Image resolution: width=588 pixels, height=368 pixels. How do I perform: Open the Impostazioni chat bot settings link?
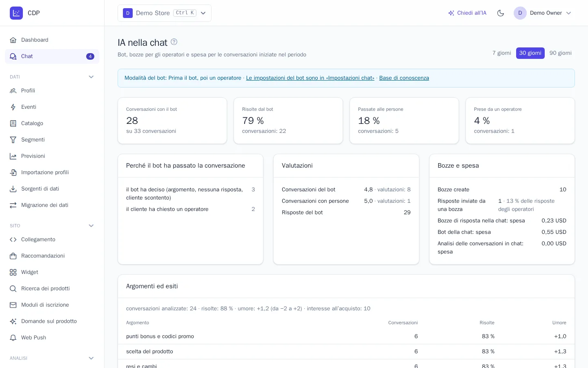pyautogui.click(x=310, y=78)
